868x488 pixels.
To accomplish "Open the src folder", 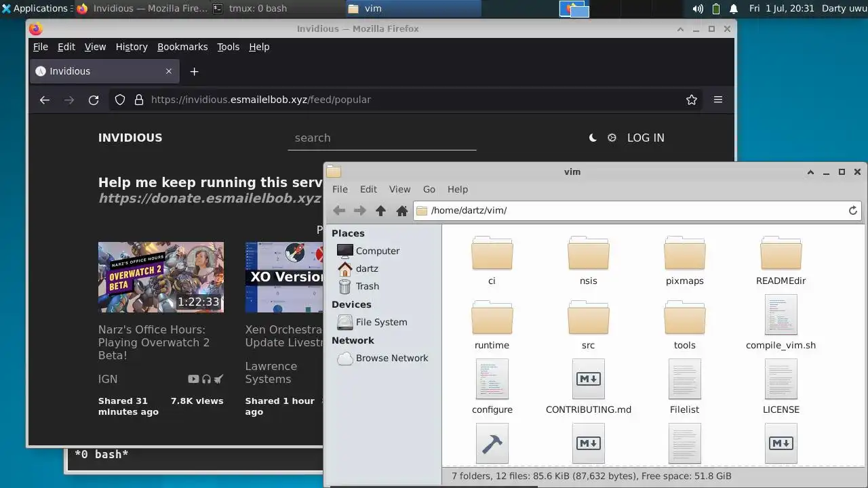I will tap(588, 325).
